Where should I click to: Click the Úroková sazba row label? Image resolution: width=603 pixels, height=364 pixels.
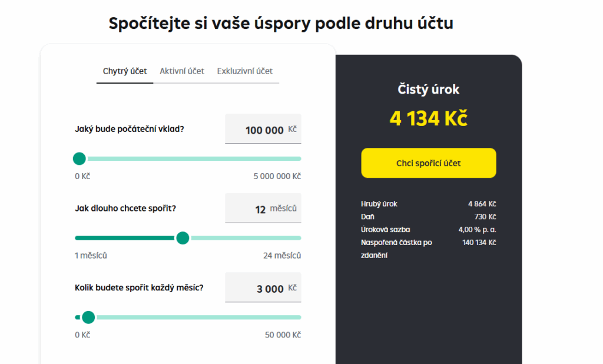(386, 230)
